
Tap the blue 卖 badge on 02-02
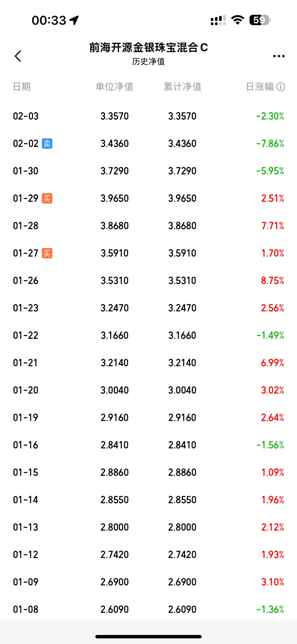(47, 144)
